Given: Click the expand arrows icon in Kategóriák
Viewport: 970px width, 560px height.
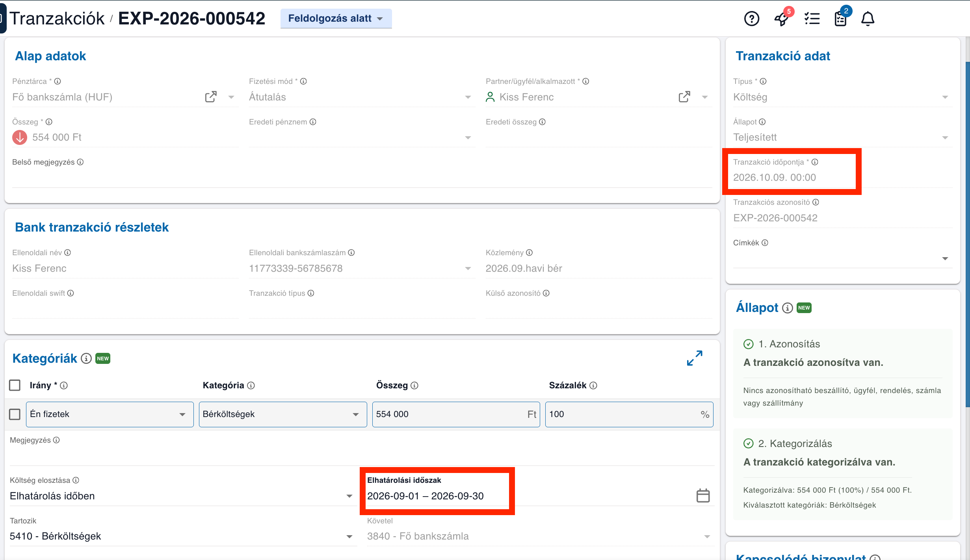Looking at the screenshot, I should click(695, 358).
